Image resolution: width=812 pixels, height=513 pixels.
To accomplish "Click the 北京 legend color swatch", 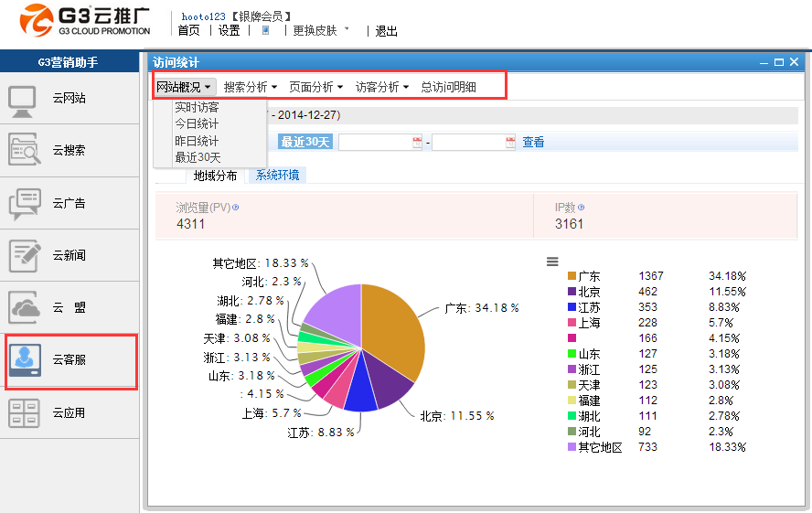I will [572, 292].
